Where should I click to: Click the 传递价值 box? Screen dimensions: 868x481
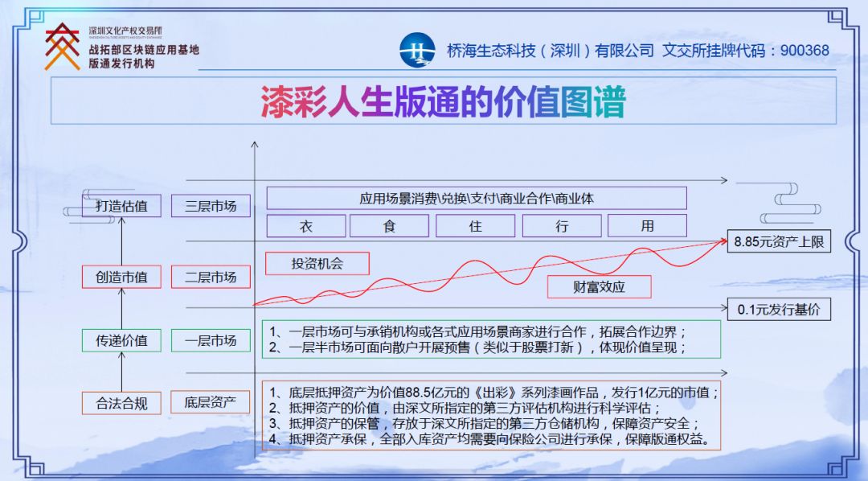pyautogui.click(x=121, y=340)
